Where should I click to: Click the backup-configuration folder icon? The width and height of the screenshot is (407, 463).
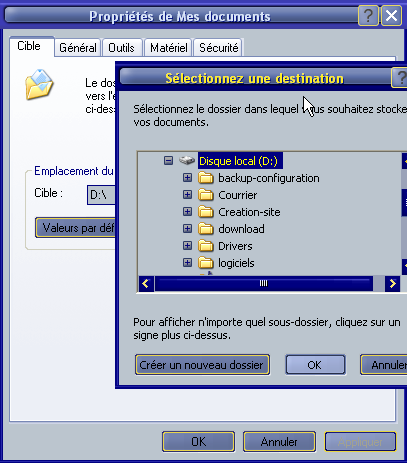point(206,178)
